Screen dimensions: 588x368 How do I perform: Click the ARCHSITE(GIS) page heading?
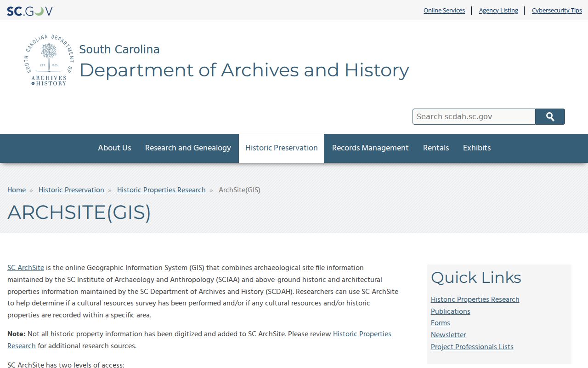(x=79, y=212)
